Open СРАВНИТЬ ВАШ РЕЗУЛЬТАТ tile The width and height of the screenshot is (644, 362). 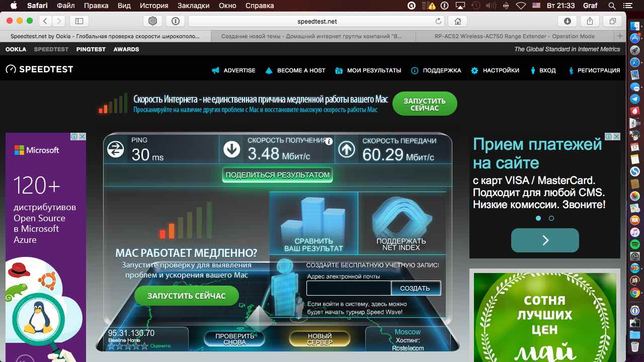313,223
